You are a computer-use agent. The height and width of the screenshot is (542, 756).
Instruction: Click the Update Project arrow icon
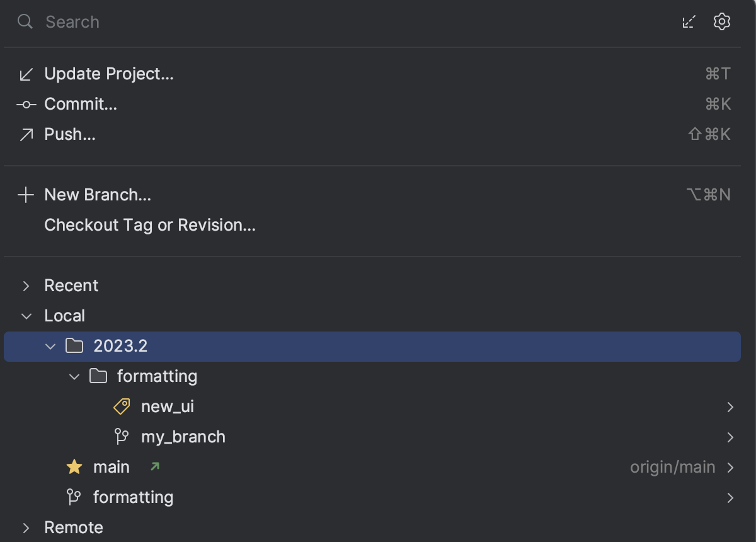[x=25, y=73]
